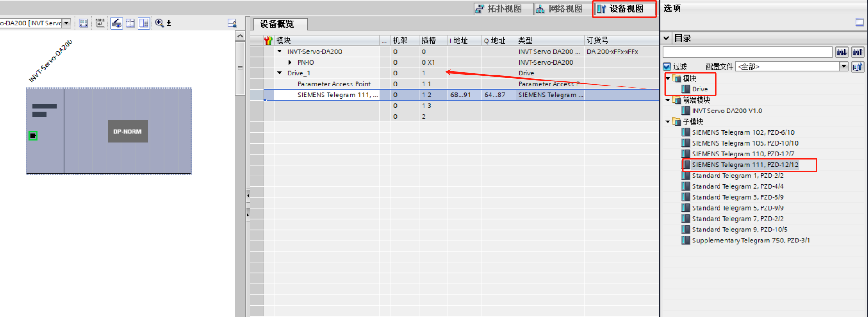Collapse the 子模块 catalog folder
The width and height of the screenshot is (868, 317).
click(668, 121)
